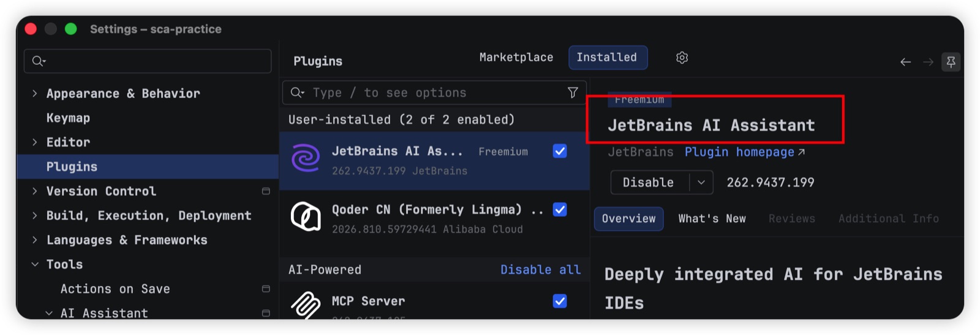Click the project-level icon beside Actions on Save
Screen dimensions: 980x335
point(266,288)
